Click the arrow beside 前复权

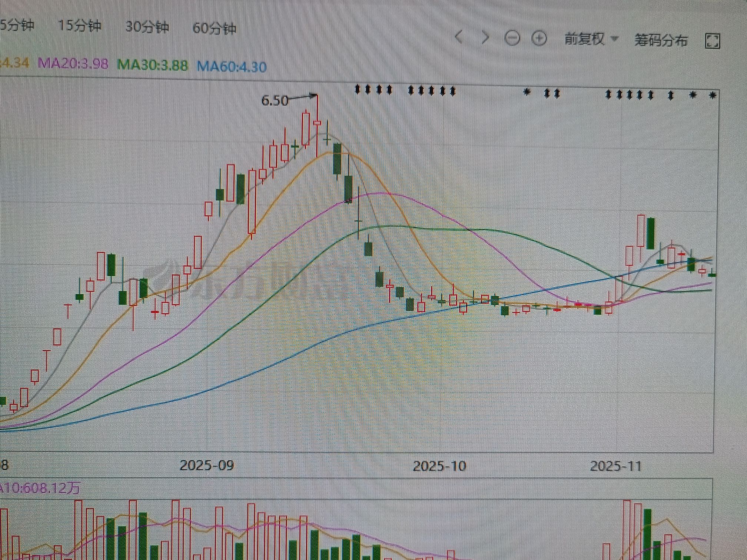pyautogui.click(x=614, y=39)
